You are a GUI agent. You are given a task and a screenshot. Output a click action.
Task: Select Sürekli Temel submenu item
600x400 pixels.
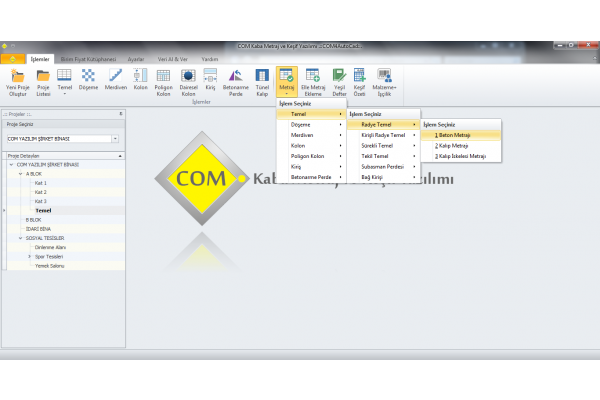(x=384, y=146)
